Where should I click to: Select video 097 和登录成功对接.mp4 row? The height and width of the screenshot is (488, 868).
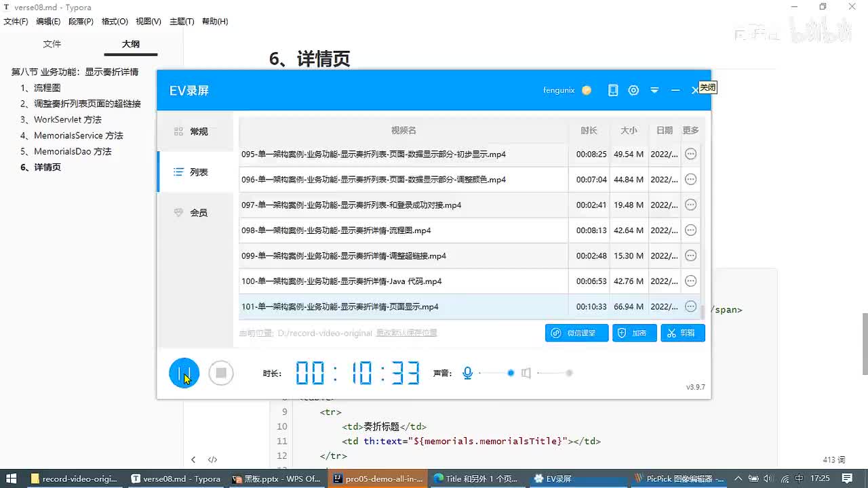click(x=470, y=205)
